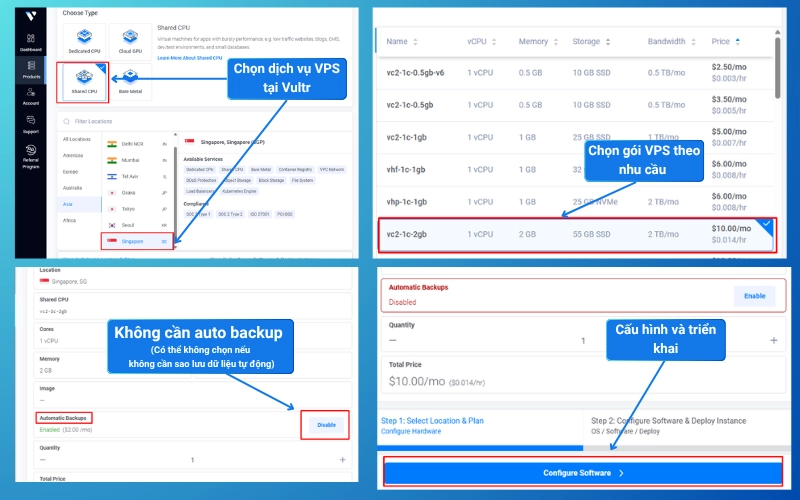Choose the Bare Metal server type
Image resolution: width=800 pixels, height=500 pixels.
[x=130, y=82]
